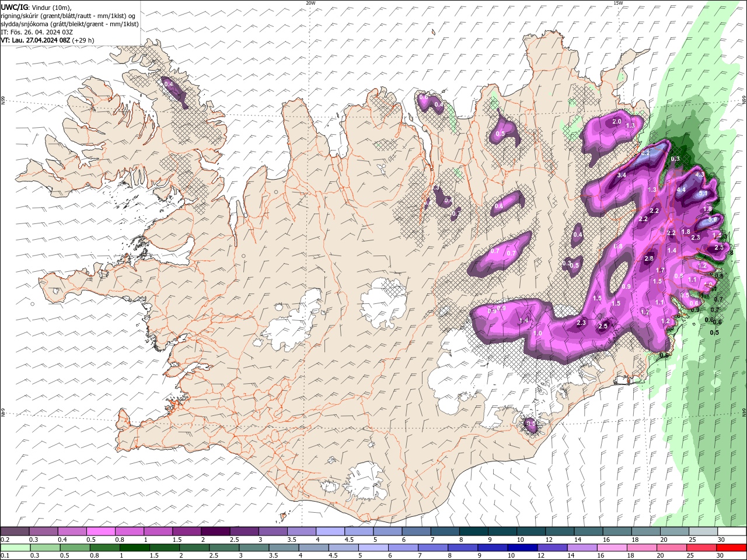Click the '2.8' snowfall value label
This screenshot has height=560, width=747.
pyautogui.click(x=649, y=258)
